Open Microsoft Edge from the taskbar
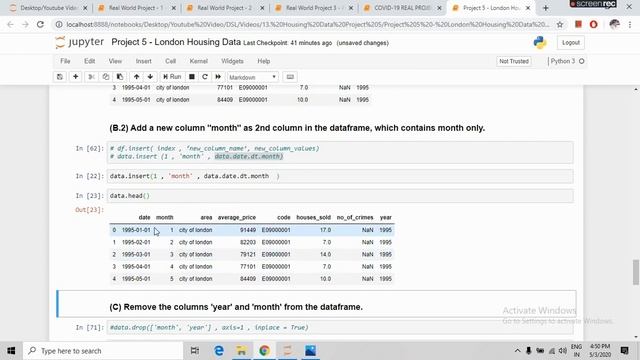This screenshot has height=360, width=640. coord(219,351)
